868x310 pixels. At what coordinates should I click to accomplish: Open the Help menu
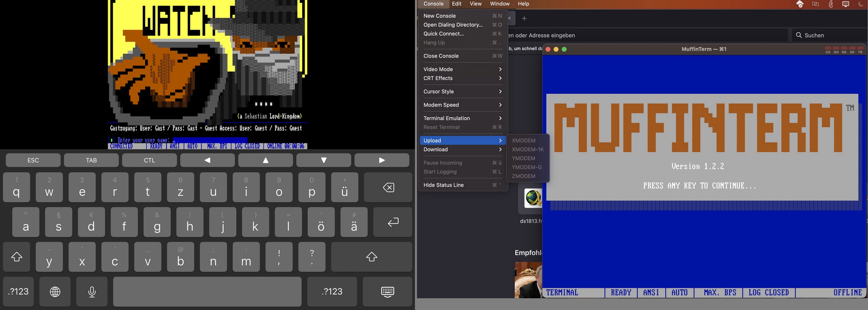click(524, 4)
